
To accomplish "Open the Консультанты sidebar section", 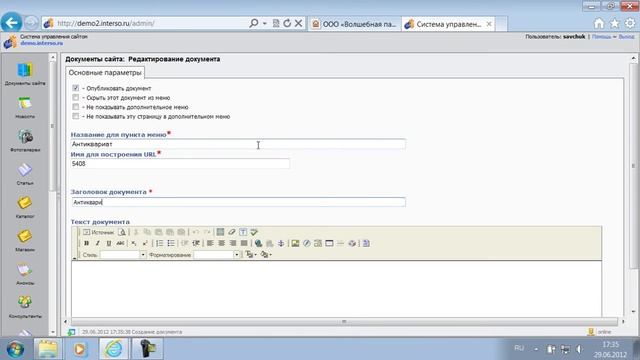I will pos(25,307).
